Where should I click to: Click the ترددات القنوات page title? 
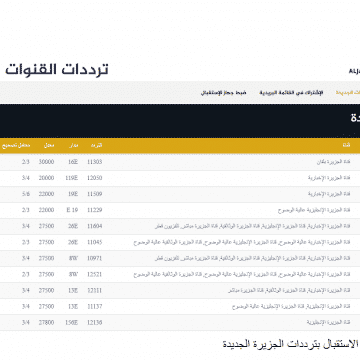tap(57, 69)
